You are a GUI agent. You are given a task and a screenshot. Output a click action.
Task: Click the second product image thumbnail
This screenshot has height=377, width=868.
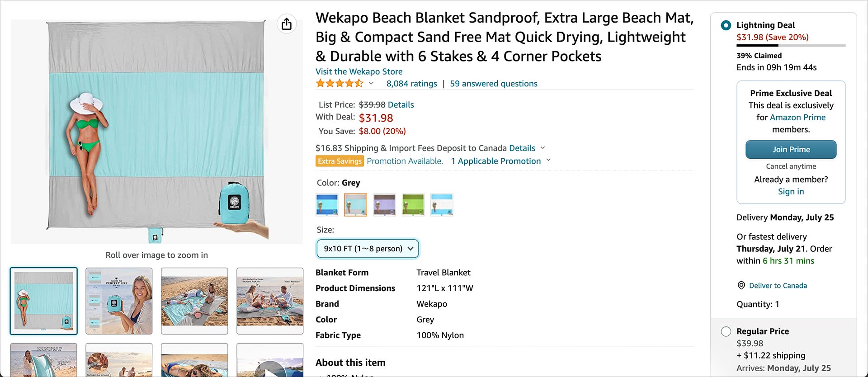coord(119,301)
